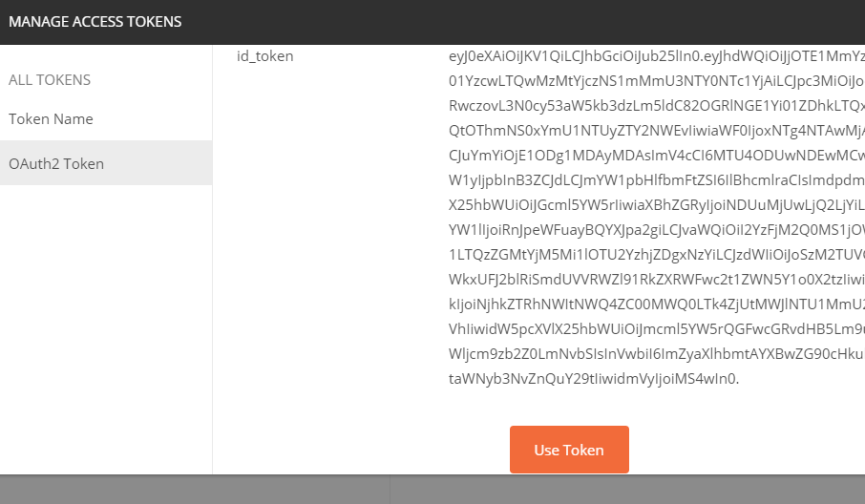Select Token Name in the sidebar
The width and height of the screenshot is (865, 504).
tap(51, 119)
